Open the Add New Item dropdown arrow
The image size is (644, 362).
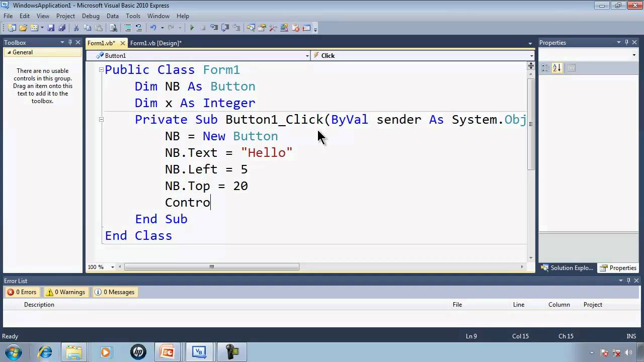(42, 28)
